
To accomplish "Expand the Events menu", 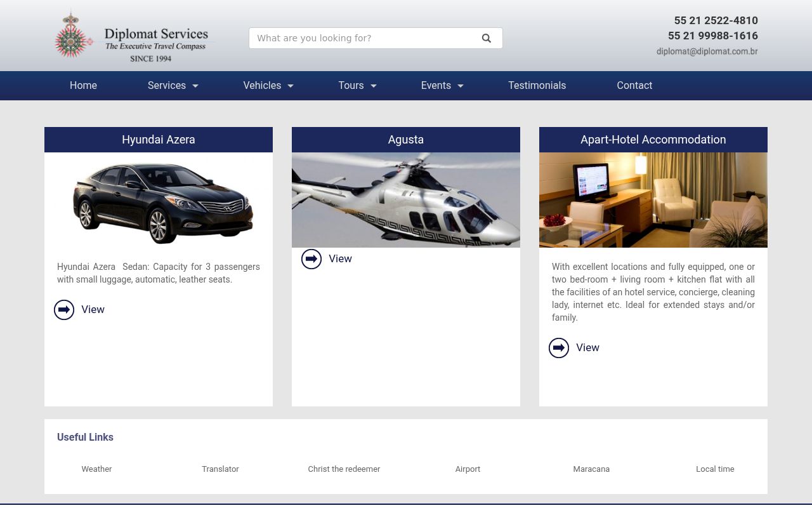I will tap(442, 85).
